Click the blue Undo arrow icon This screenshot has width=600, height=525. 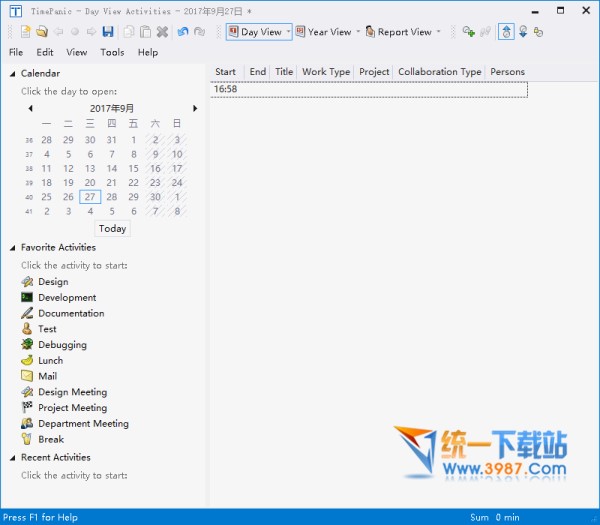[x=183, y=32]
